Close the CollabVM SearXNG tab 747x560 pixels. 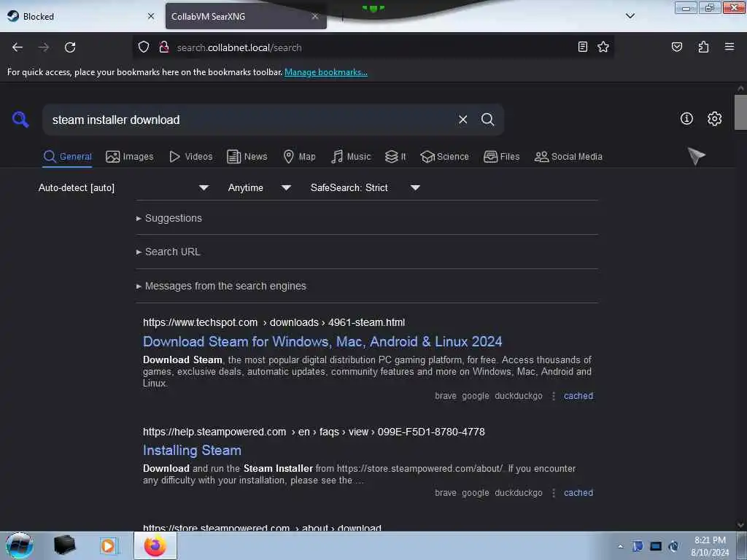[315, 16]
